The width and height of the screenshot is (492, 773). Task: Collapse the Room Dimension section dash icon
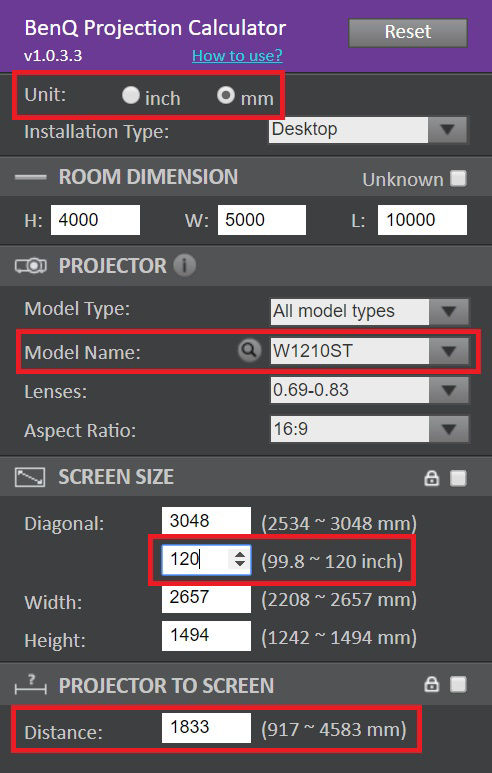(x=31, y=177)
